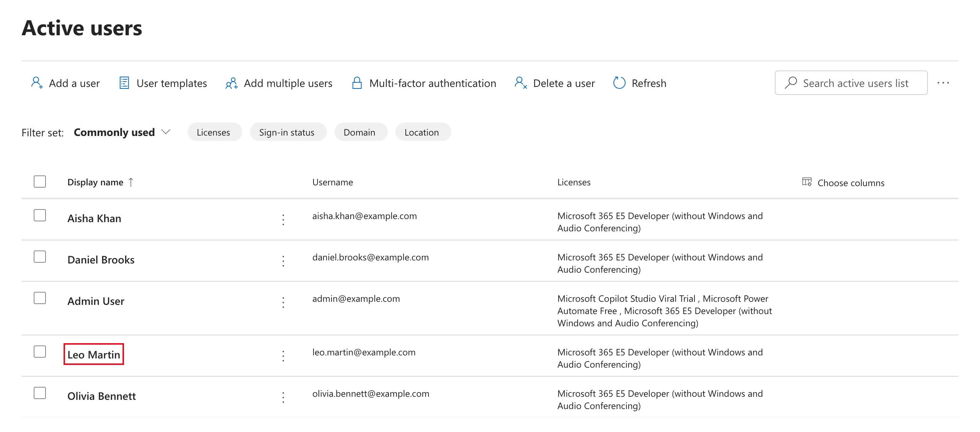Focus the Search active users list field

coord(851,83)
